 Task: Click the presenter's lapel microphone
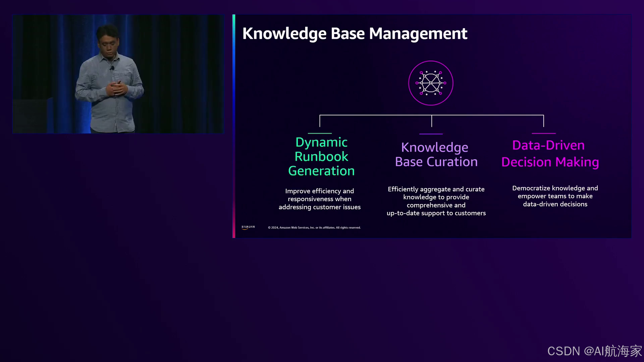[x=112, y=68]
